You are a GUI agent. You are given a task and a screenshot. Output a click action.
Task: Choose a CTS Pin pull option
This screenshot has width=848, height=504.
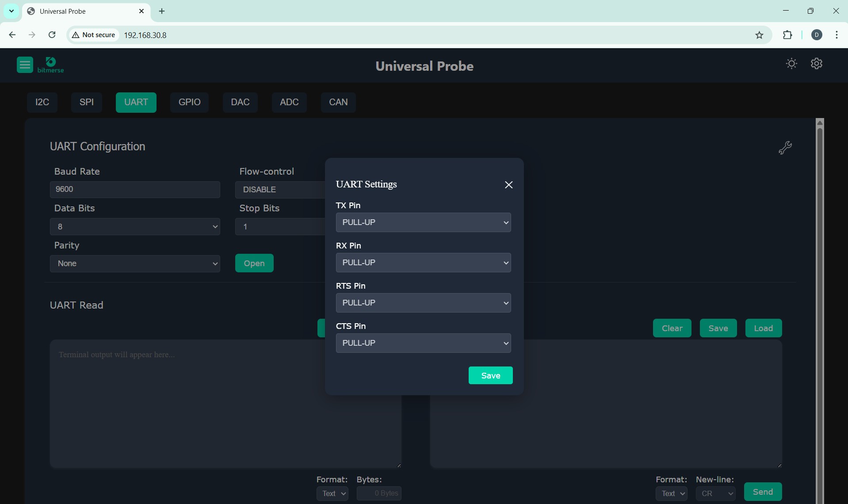(423, 343)
